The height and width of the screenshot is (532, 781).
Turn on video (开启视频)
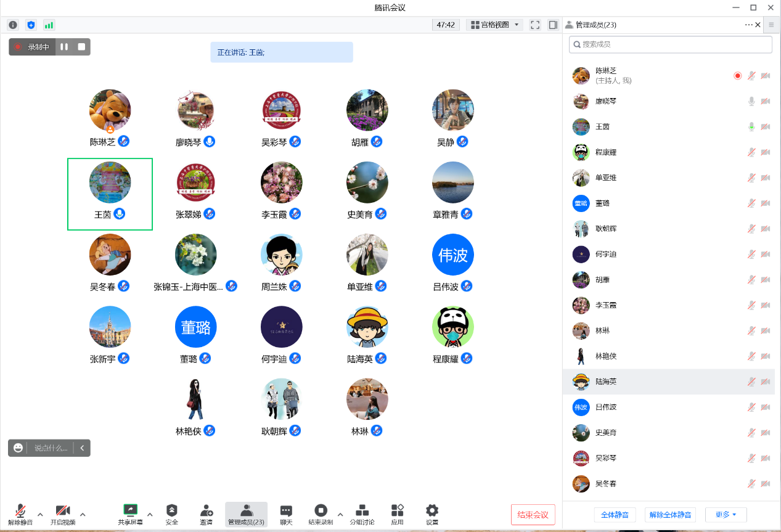(x=62, y=515)
